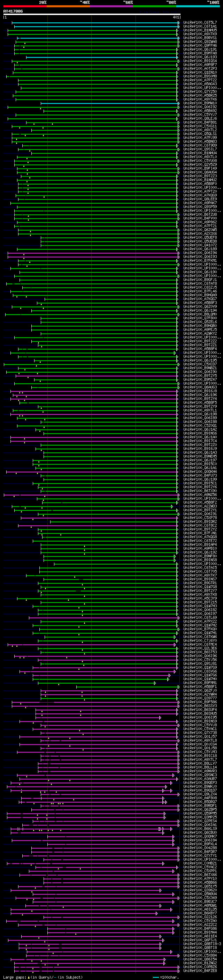
Task: Click the UniRef100_C7J6Y0 label
Action: (200, 641)
